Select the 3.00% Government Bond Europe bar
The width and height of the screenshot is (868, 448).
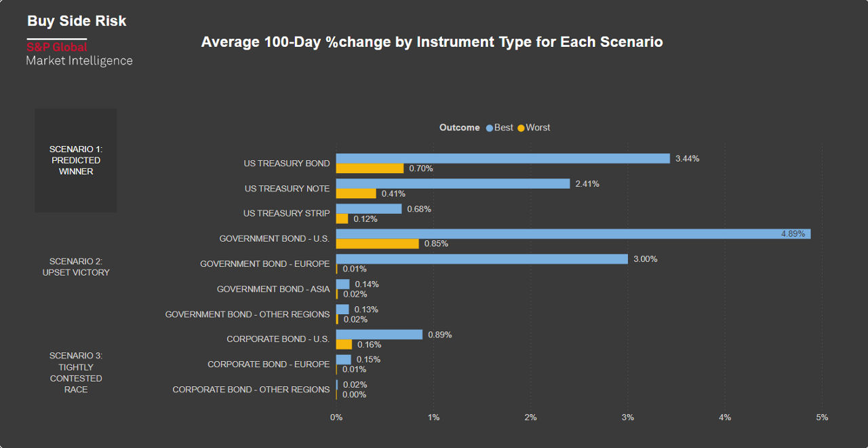coord(481,259)
